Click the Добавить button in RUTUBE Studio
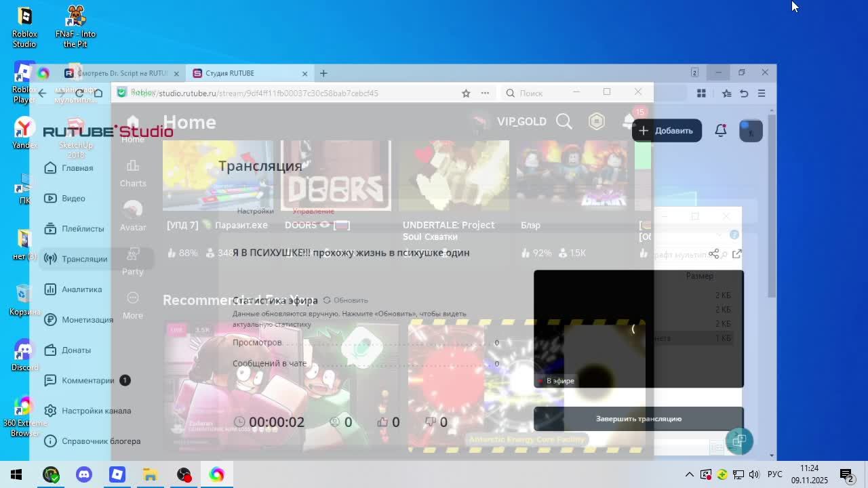 667,131
